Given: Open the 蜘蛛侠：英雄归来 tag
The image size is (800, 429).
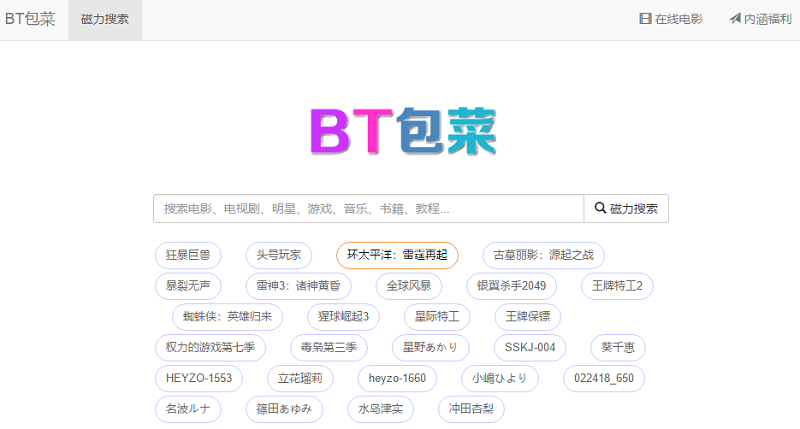Looking at the screenshot, I should 227,317.
